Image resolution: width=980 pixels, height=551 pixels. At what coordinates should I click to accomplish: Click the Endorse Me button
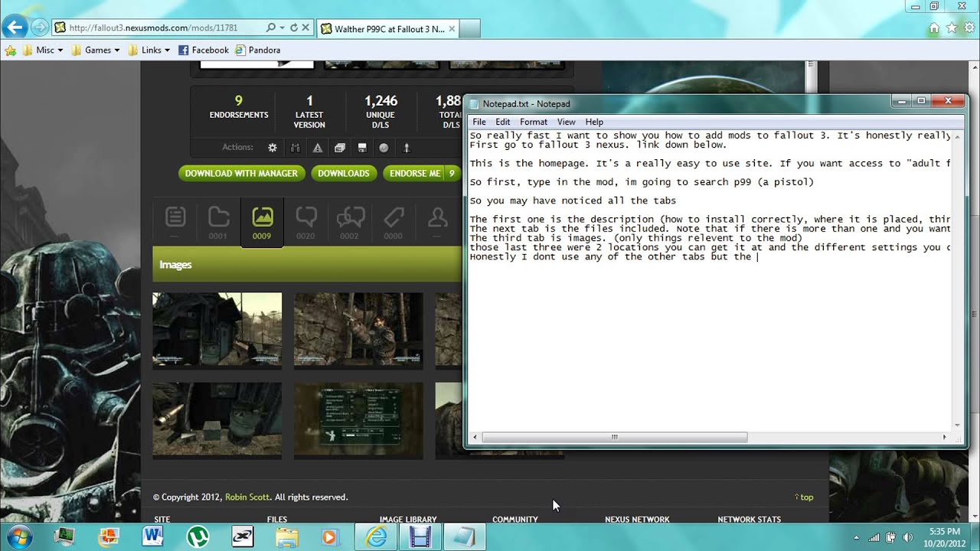[x=414, y=174]
